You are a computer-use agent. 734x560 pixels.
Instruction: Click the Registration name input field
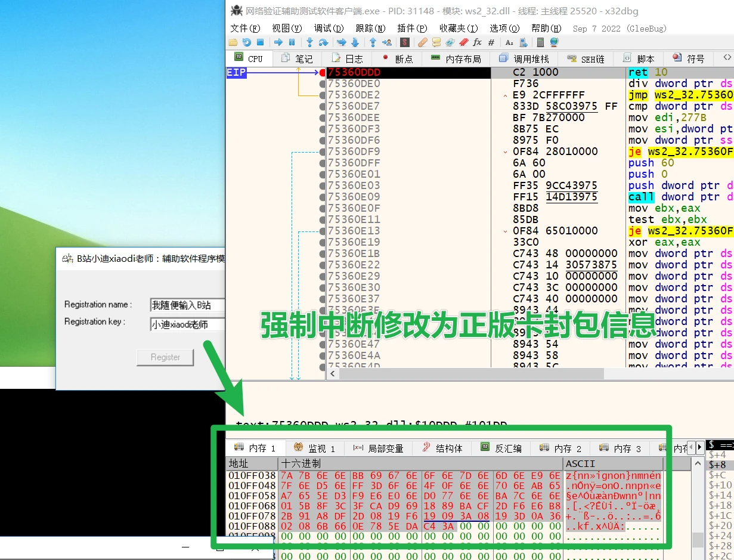pyautogui.click(x=187, y=305)
